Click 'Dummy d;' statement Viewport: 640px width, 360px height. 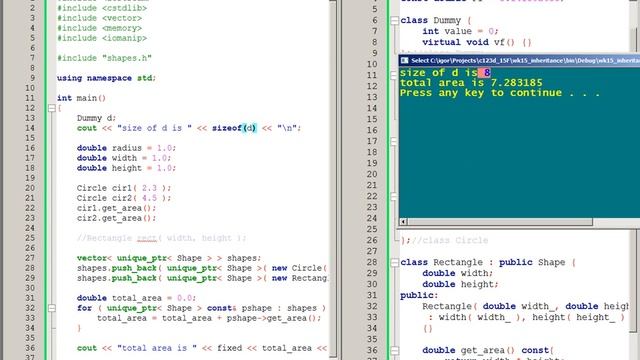[96, 118]
